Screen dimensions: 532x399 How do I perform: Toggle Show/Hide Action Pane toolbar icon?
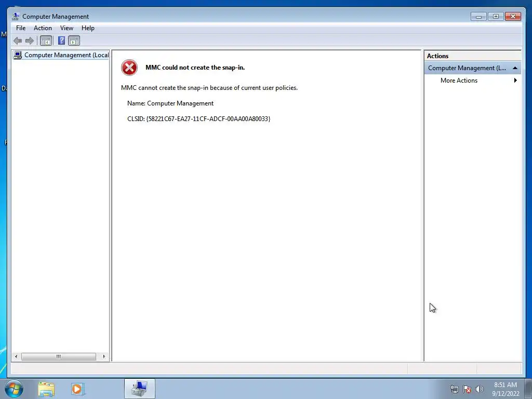coord(74,41)
